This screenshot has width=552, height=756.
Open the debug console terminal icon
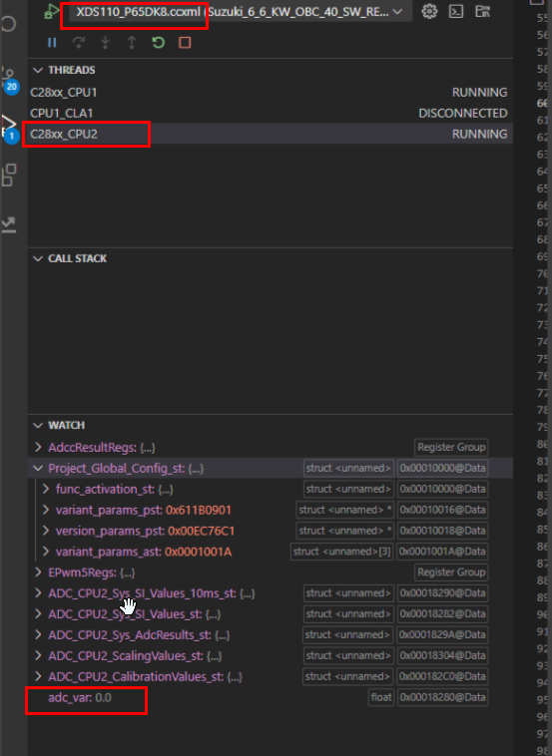pyautogui.click(x=456, y=11)
